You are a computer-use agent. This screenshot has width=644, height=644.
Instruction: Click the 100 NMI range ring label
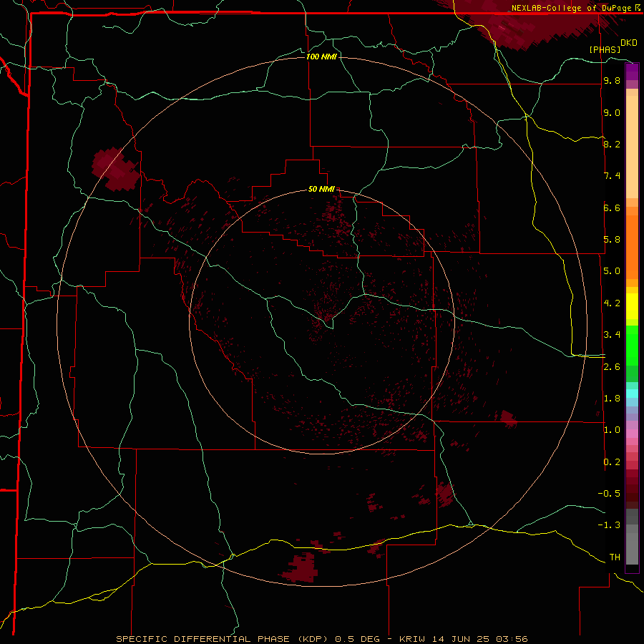321,57
